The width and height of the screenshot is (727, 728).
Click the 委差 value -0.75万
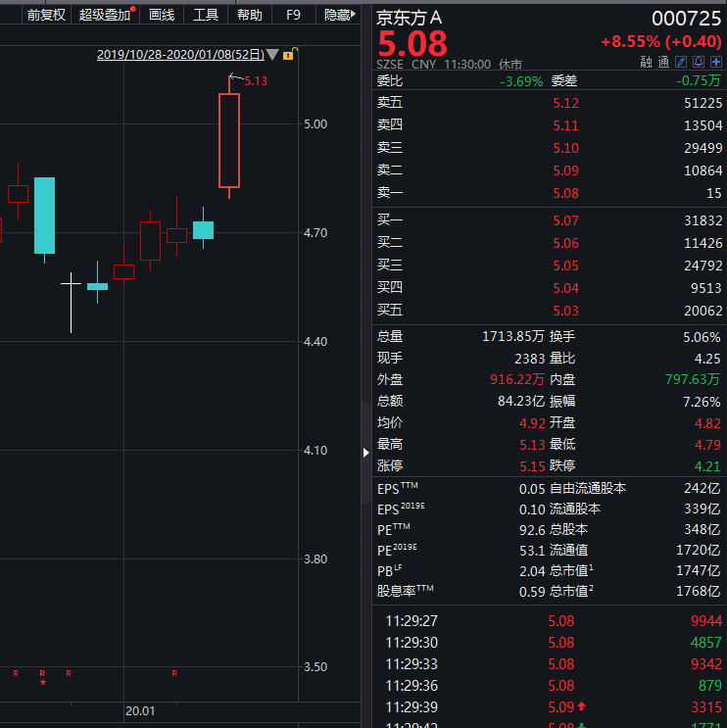[x=699, y=80]
